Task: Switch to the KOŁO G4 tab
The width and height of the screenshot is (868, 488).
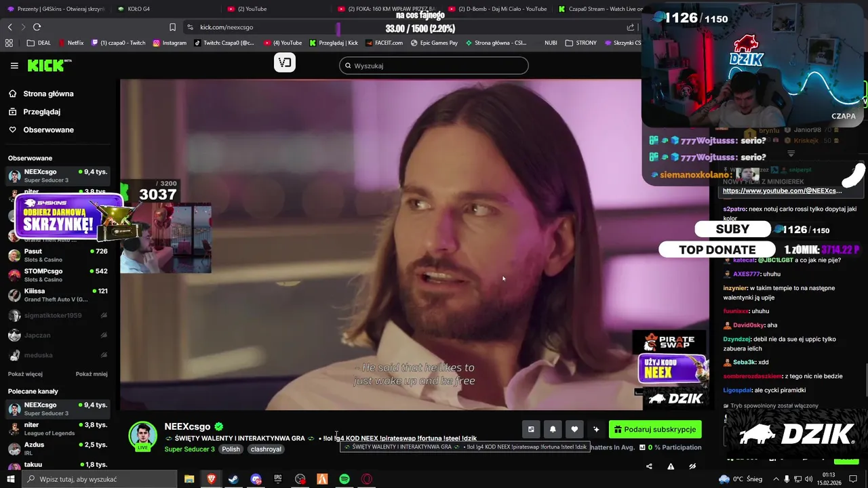Action: 134,9
